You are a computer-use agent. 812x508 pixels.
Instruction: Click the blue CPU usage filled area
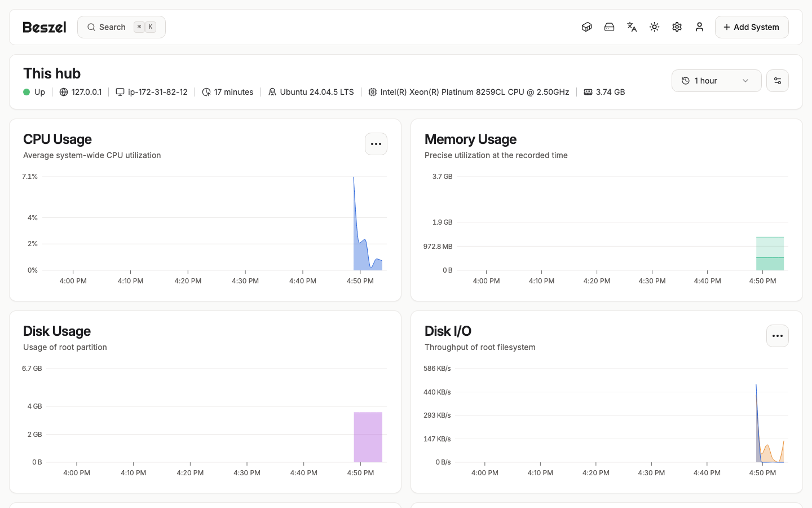pos(361,257)
